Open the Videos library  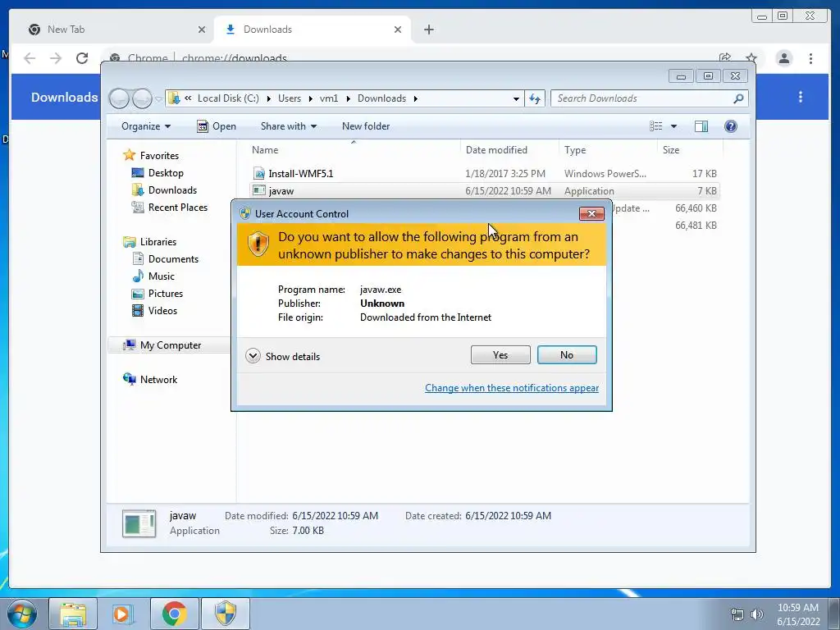(162, 311)
